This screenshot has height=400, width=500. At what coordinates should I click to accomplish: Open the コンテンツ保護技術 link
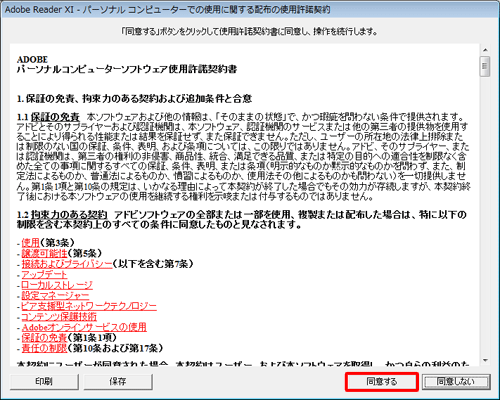pyautogui.click(x=59, y=316)
